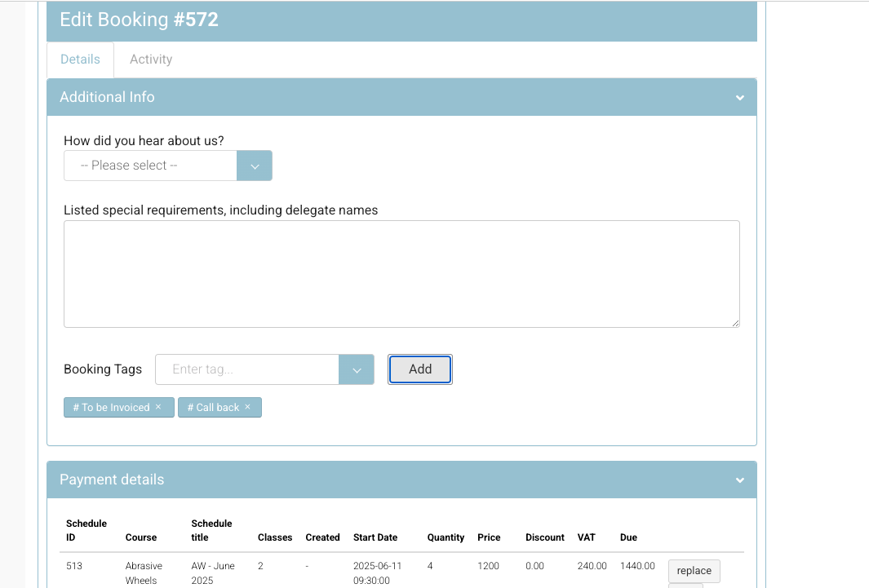This screenshot has height=588, width=869.
Task: Collapse Additional Info panel via chevron
Action: (739, 98)
